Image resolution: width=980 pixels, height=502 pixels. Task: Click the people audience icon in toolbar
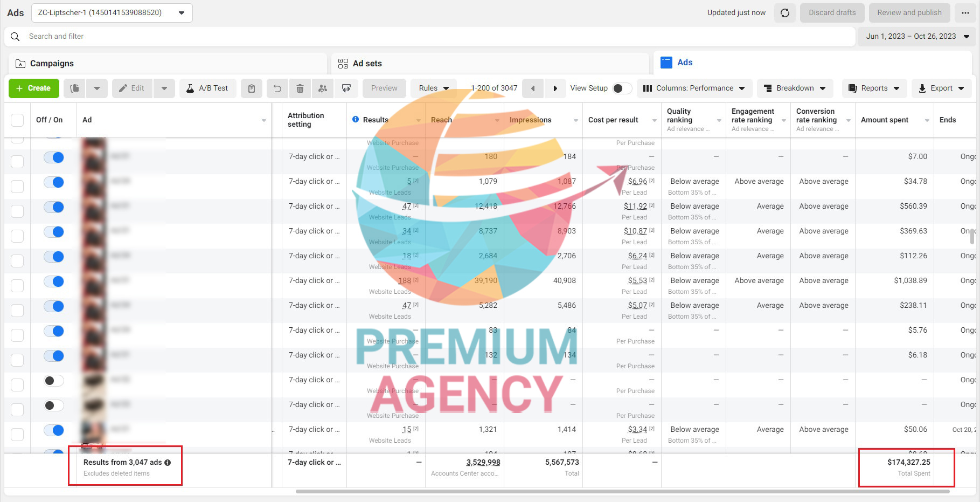[323, 88]
